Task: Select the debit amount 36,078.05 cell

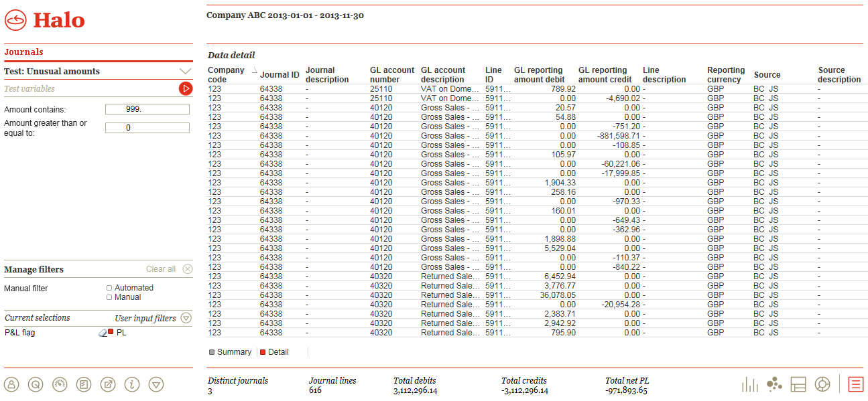Action: pyautogui.click(x=558, y=295)
